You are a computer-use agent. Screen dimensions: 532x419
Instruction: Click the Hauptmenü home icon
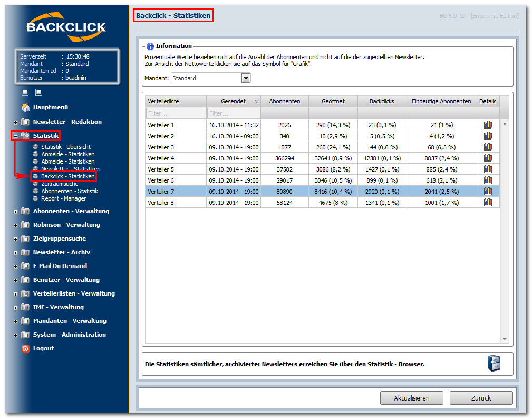click(x=25, y=107)
